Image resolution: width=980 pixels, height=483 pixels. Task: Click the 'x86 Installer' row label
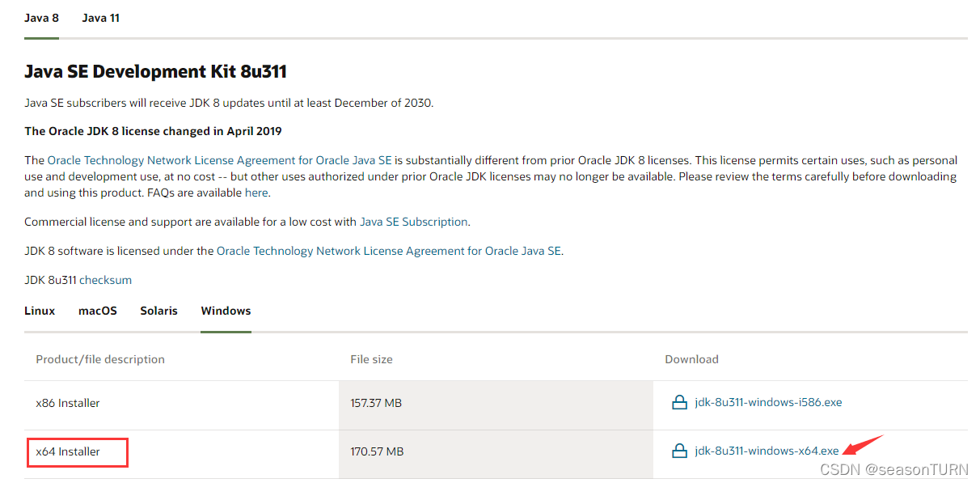68,403
